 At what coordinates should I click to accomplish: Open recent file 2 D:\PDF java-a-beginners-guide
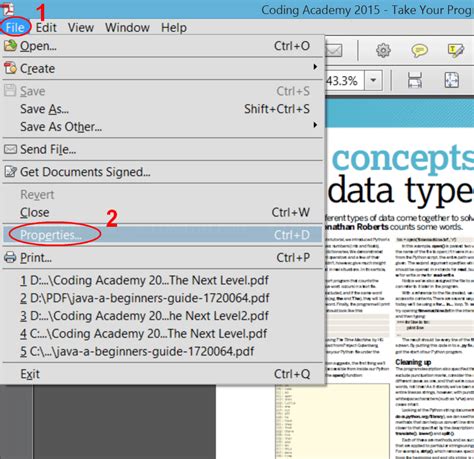[163, 298]
